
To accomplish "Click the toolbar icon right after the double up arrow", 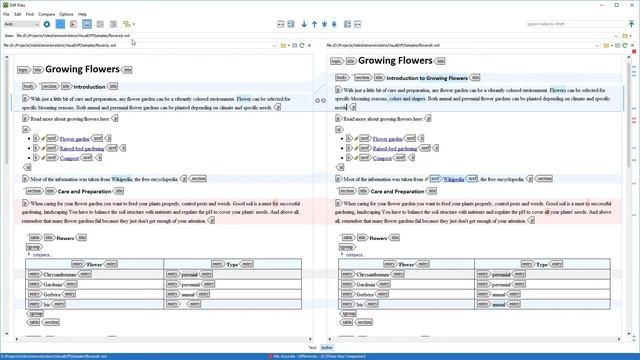I will [347, 24].
